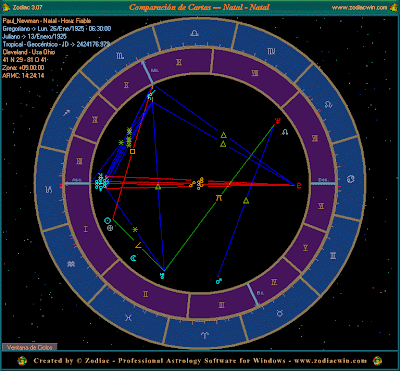This screenshot has width=400, height=371.
Task: Click the colorful logo after www.zodiacwin.com footer
Action: 377,361
